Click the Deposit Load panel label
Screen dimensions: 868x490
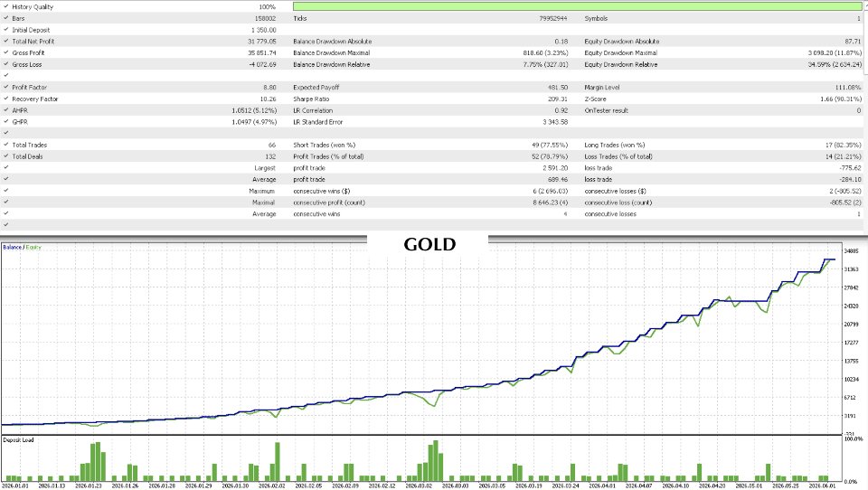coord(18,440)
